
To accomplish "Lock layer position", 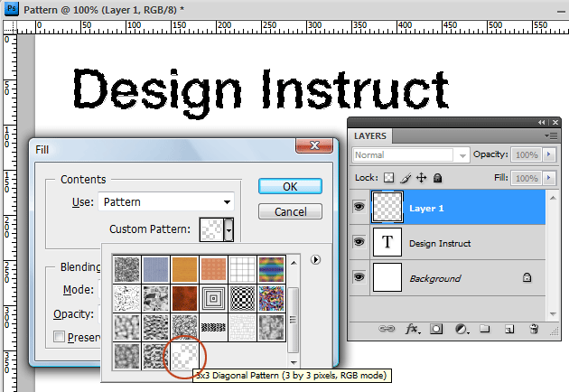I will pos(421,178).
